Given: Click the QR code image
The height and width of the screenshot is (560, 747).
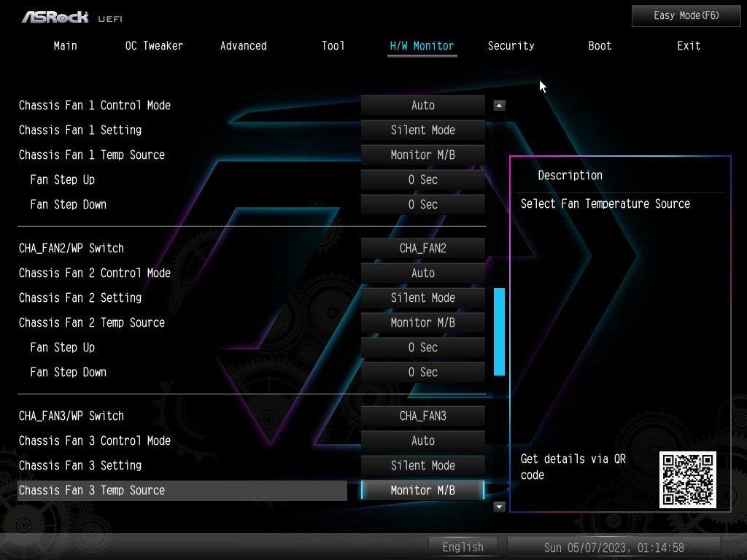Looking at the screenshot, I should [x=687, y=480].
